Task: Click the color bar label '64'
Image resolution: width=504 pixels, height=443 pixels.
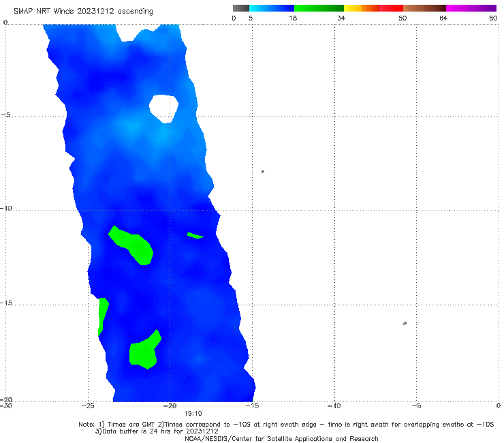Action: (443, 18)
